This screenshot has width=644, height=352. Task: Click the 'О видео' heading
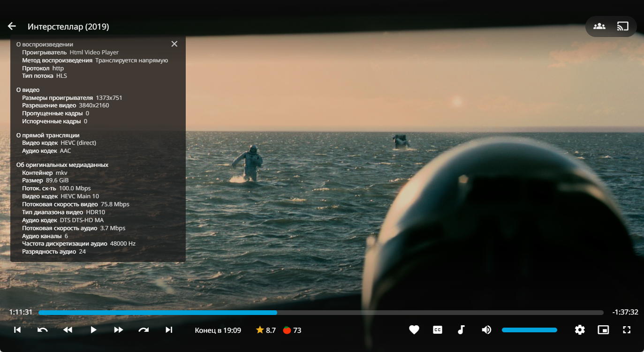(x=28, y=90)
